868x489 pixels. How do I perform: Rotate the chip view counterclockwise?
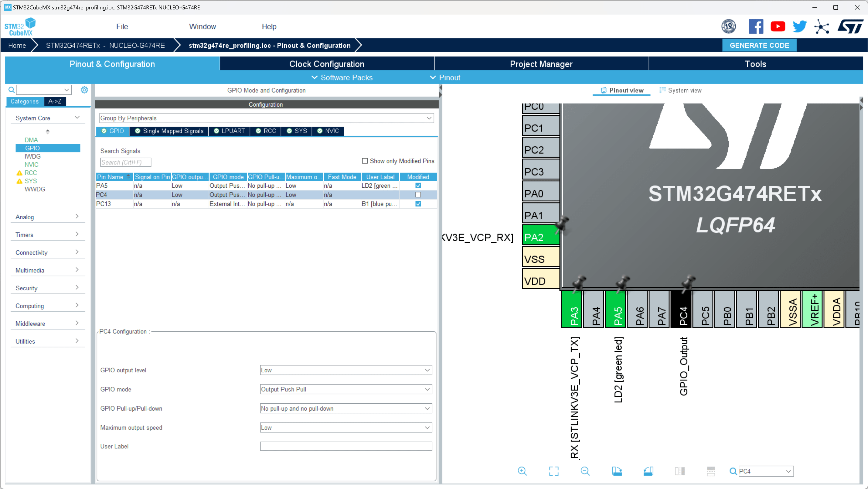tap(648, 471)
